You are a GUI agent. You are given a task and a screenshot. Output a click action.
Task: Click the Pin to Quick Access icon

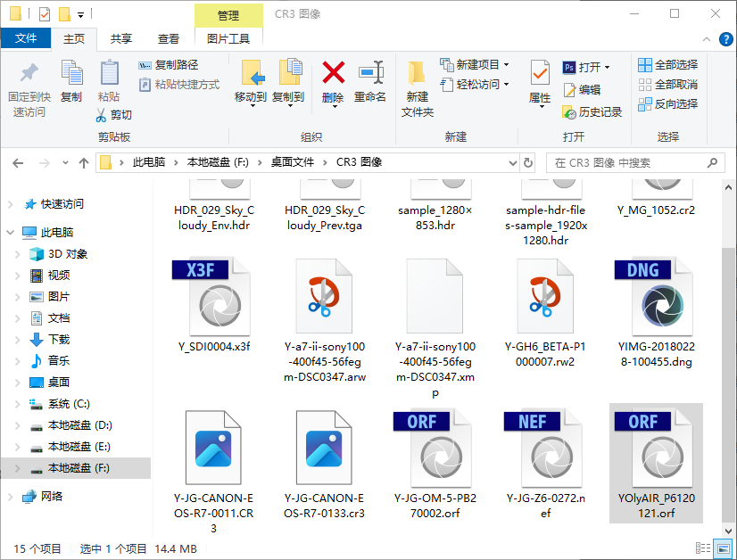(29, 74)
